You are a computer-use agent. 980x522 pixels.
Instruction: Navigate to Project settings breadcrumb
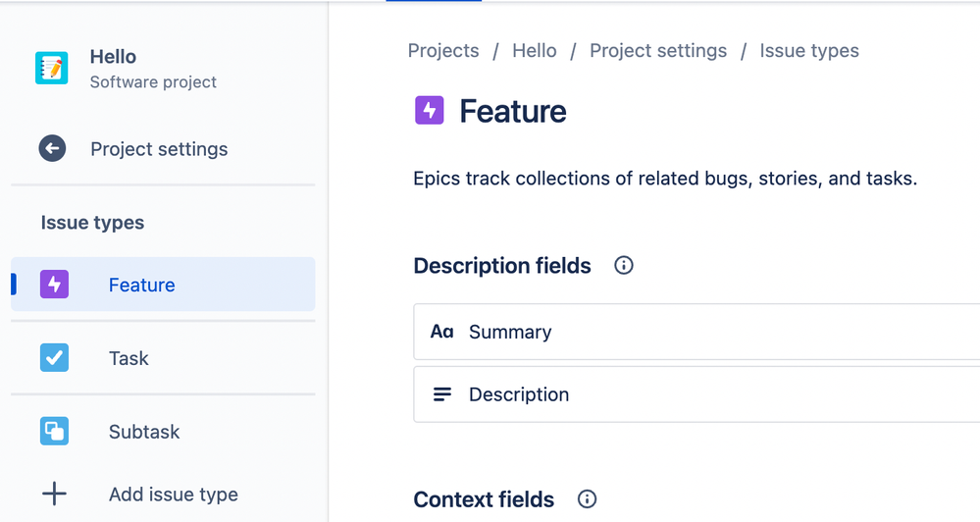click(658, 51)
